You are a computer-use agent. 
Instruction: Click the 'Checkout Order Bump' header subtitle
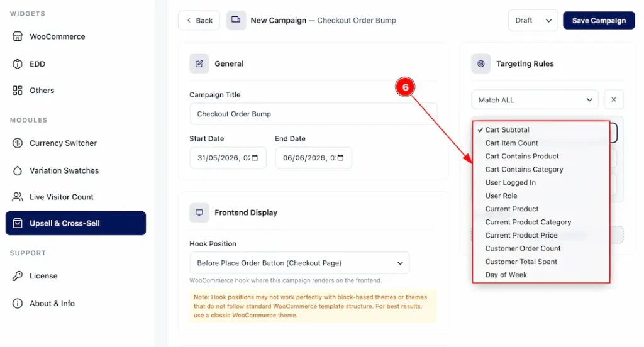(357, 21)
